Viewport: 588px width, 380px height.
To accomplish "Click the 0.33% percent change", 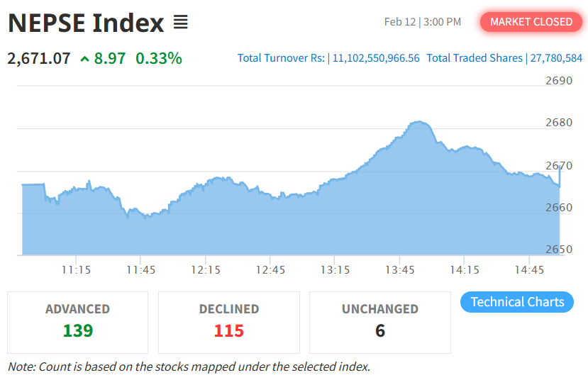I will tap(159, 58).
